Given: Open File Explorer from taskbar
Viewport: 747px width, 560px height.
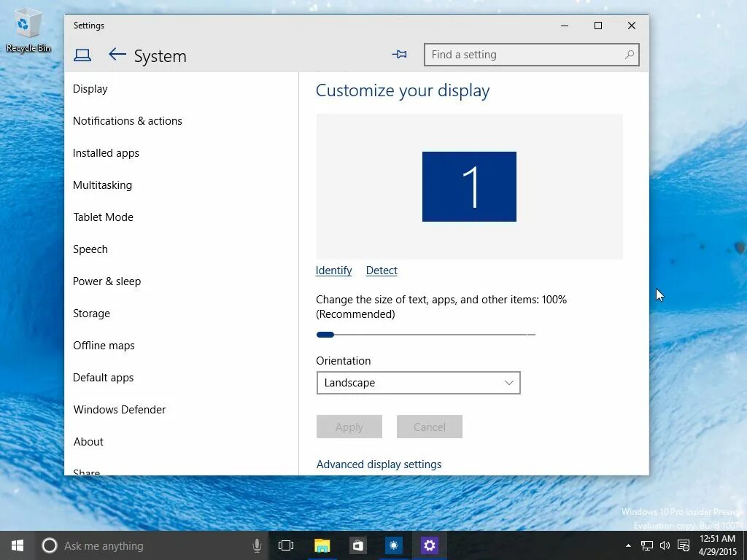Looking at the screenshot, I should (x=322, y=545).
